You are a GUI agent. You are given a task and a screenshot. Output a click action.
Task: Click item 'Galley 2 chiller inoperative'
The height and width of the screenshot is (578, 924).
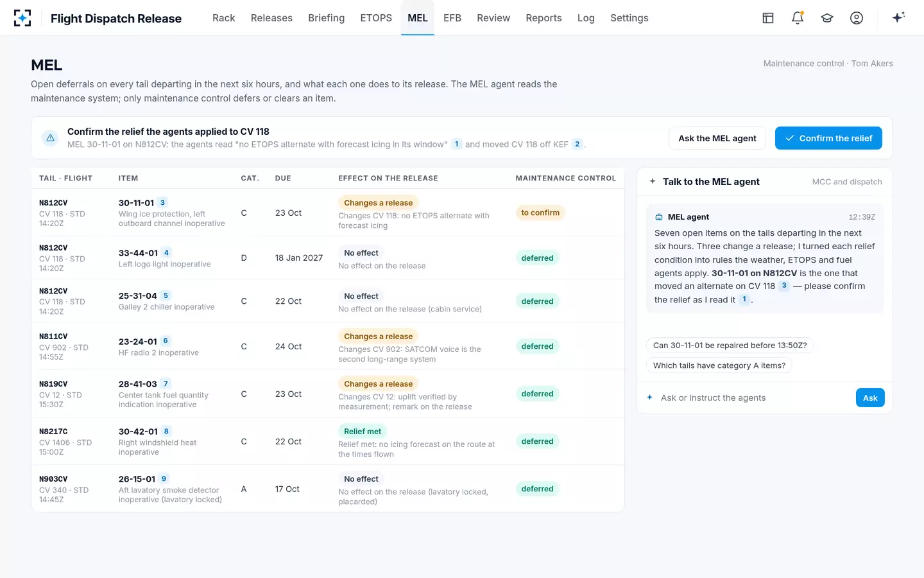point(167,307)
